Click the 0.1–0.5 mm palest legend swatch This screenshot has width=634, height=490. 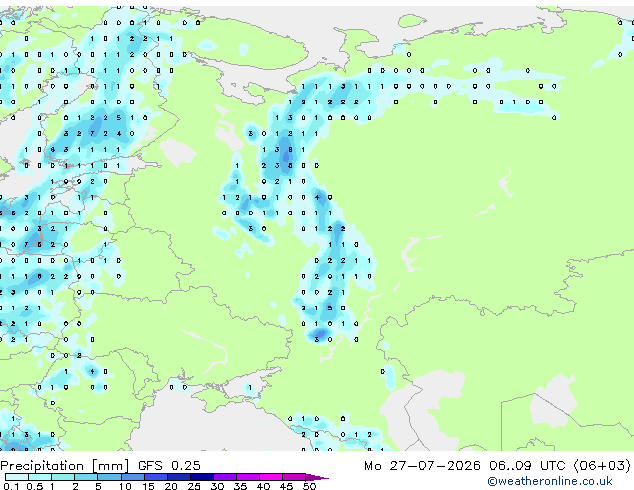coord(17,477)
